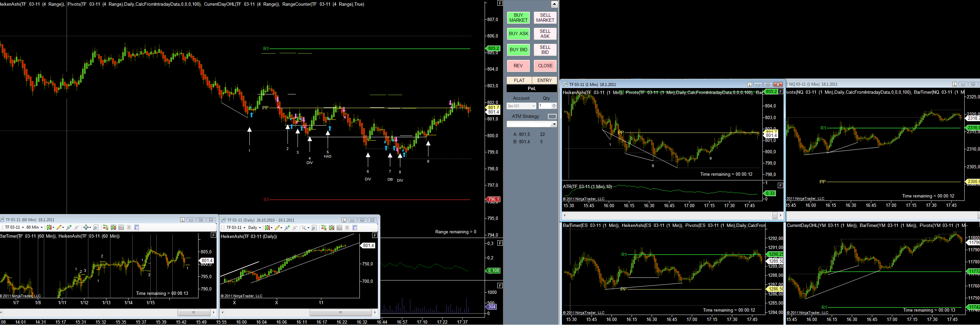Toggle the L link button on TF 1 Min chart
The width and height of the screenshot is (980, 325).
tap(749, 84)
